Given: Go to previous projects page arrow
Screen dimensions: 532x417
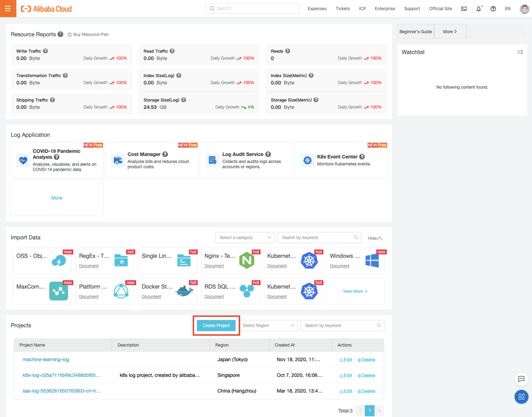Looking at the screenshot, I should coord(360,411).
